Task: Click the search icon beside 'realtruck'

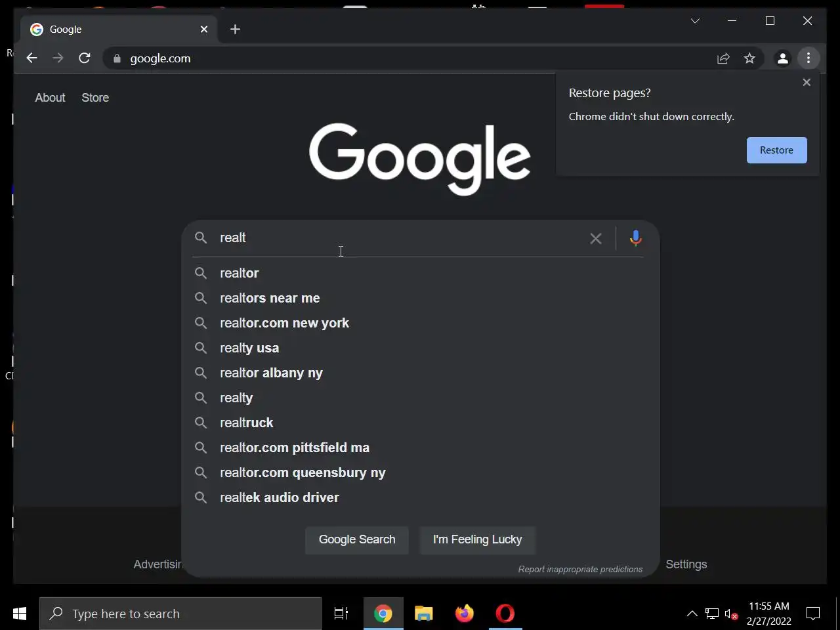Action: [x=201, y=423]
